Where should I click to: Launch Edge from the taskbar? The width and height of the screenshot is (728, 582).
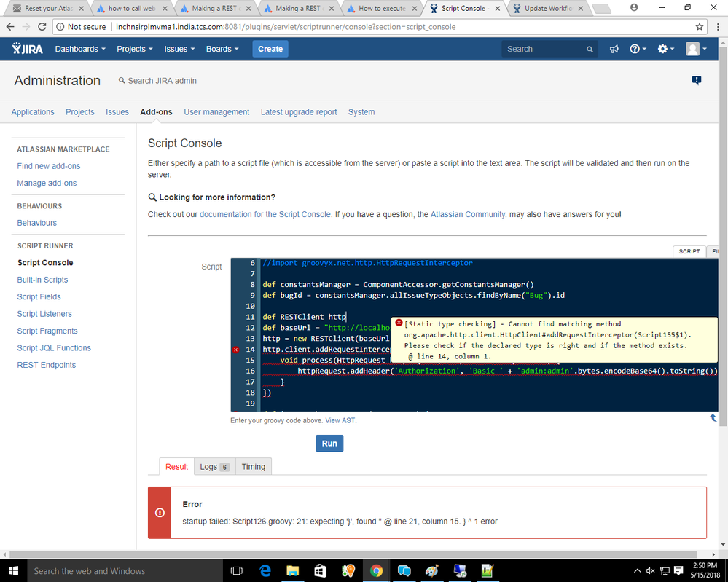coord(265,570)
